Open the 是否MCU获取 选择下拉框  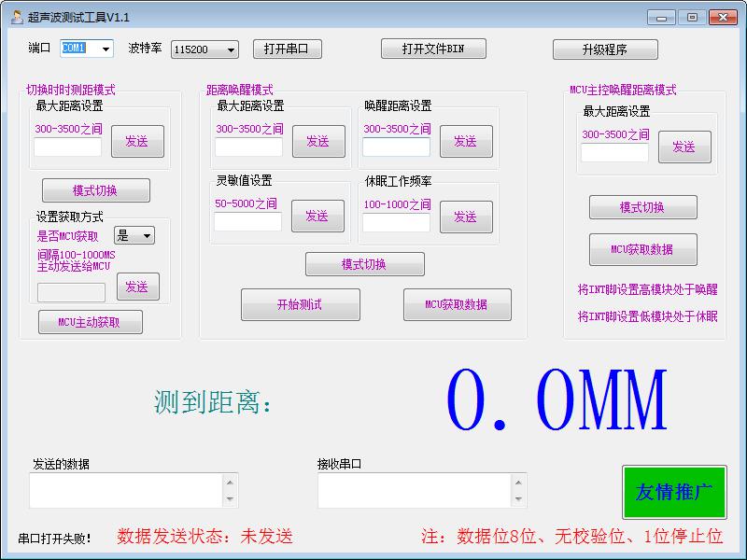[134, 237]
